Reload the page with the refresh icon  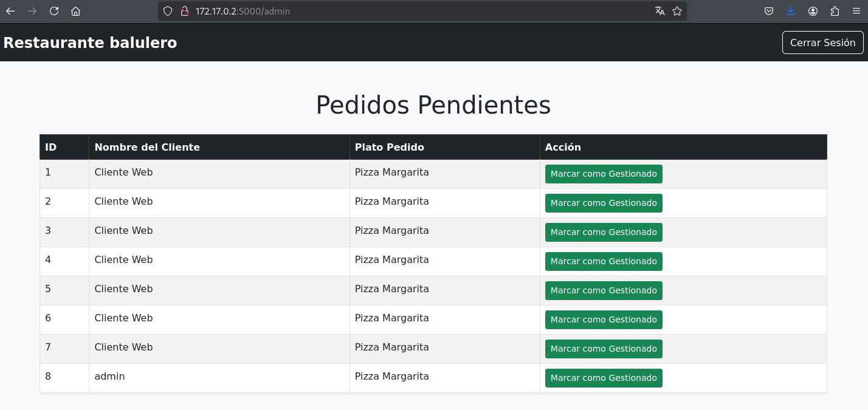(54, 11)
